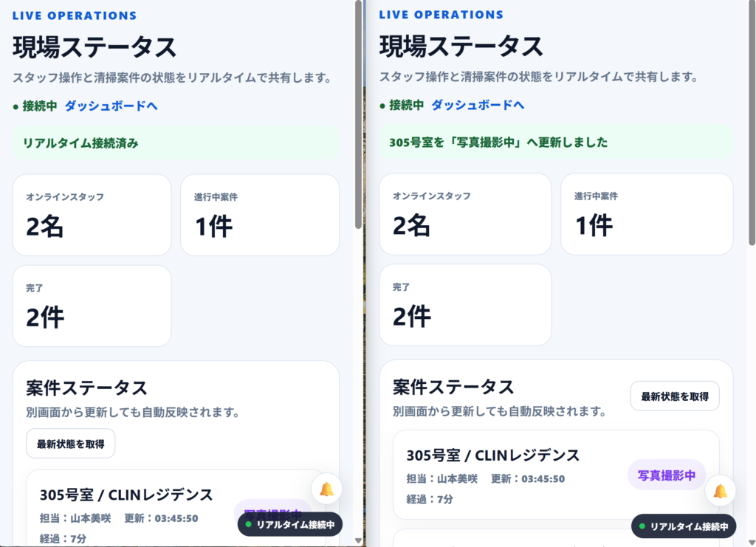Click the notification bell in right pane
The image size is (756, 547).
pyautogui.click(x=720, y=491)
